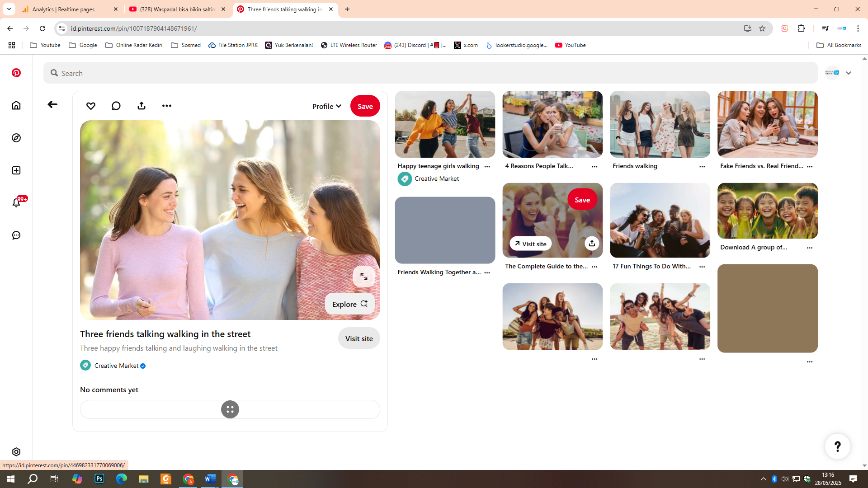Image resolution: width=868 pixels, height=488 pixels.
Task: Open the help question mark button
Action: 837,446
